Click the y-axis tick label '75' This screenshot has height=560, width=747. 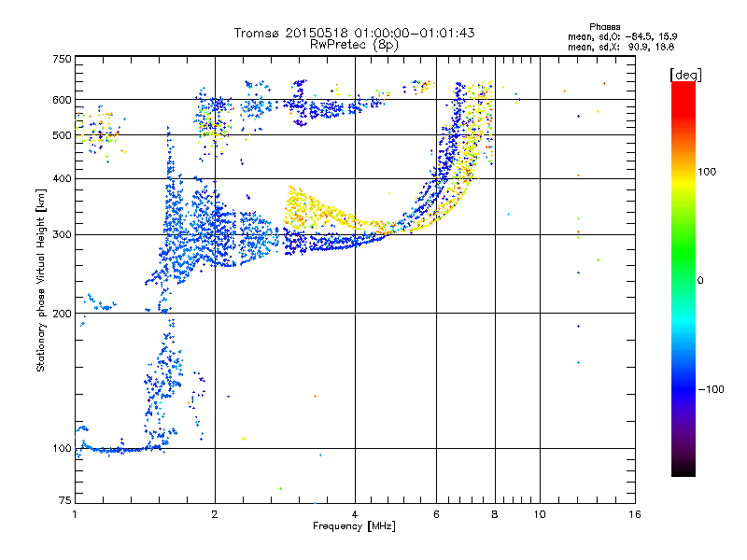click(x=65, y=500)
